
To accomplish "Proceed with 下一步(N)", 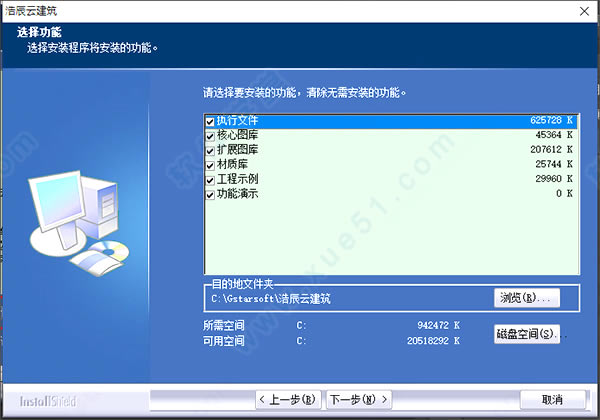I will point(359,400).
